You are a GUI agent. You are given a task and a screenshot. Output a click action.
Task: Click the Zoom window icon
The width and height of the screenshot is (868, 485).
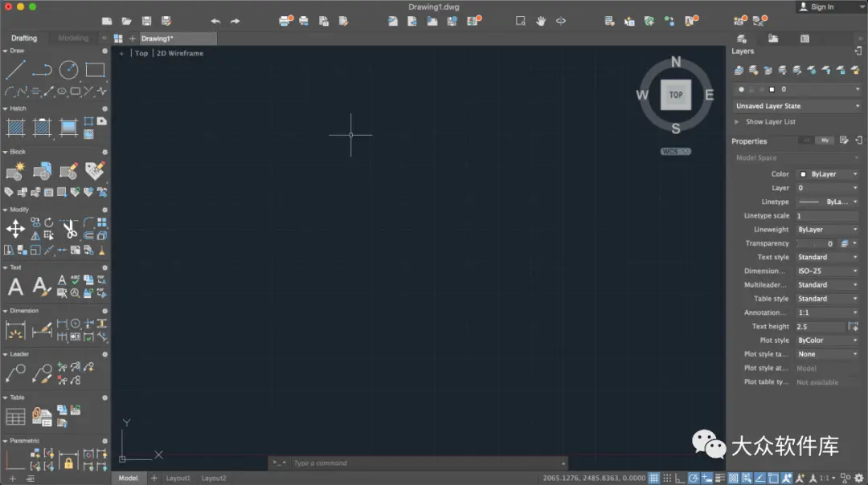pyautogui.click(x=520, y=21)
